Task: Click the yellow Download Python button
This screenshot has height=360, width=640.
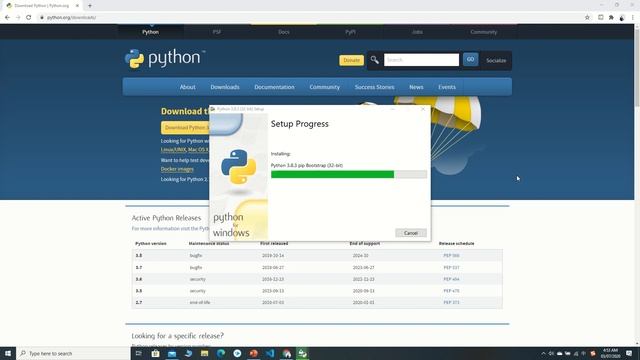Action: [x=185, y=128]
